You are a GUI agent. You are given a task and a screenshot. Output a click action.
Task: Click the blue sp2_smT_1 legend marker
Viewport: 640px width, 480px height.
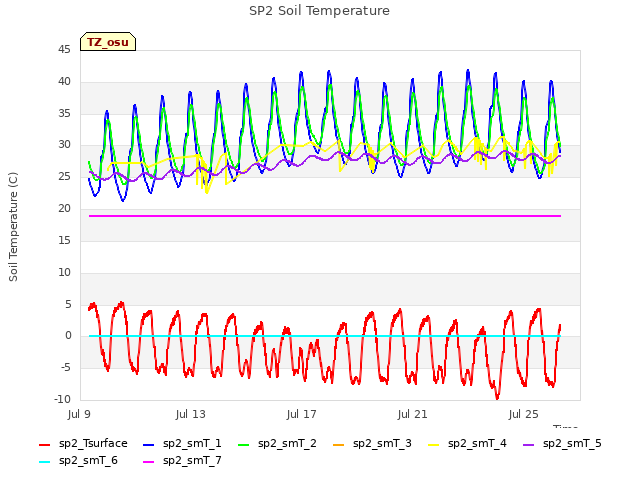click(149, 444)
